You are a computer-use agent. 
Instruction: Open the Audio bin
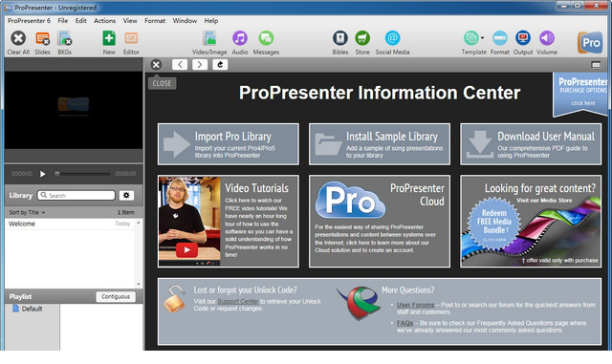coord(240,38)
